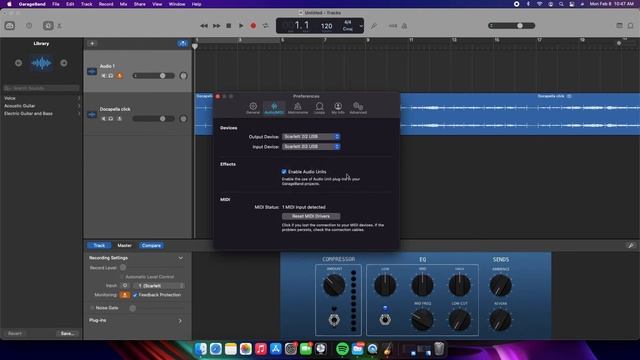Toggle input monitoring on Audio 1 track
This screenshot has height=360, width=640.
pos(119,76)
